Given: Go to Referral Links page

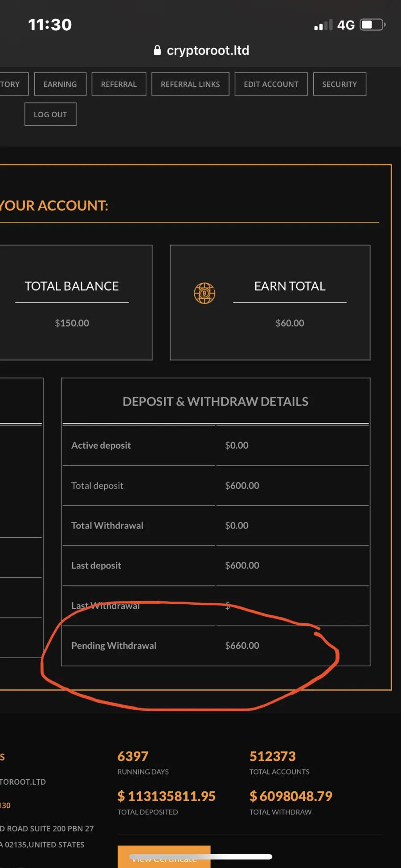Looking at the screenshot, I should tap(190, 84).
